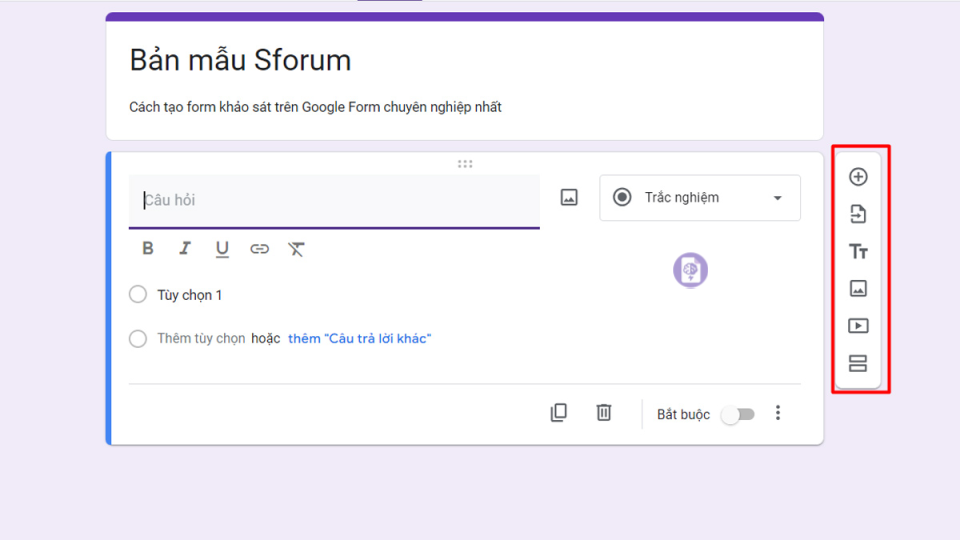Click Thêm tùy chọn to add an option
Viewport: 960px width, 540px height.
click(201, 339)
